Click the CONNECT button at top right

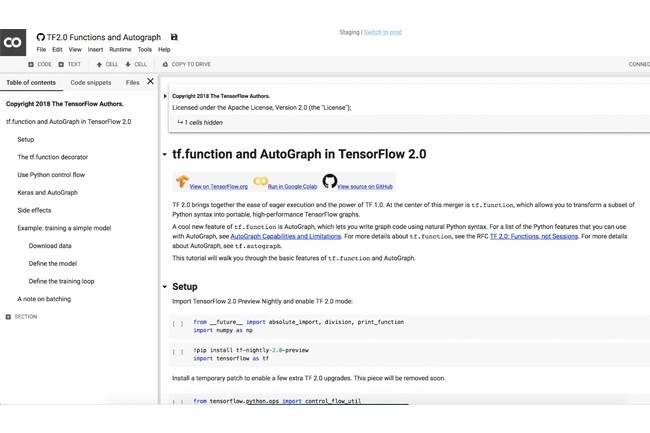tap(639, 64)
